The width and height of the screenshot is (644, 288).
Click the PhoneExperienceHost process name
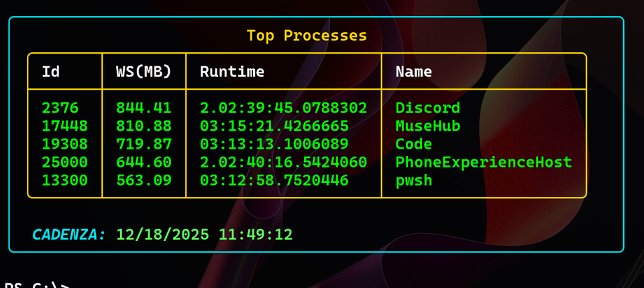pyautogui.click(x=483, y=162)
